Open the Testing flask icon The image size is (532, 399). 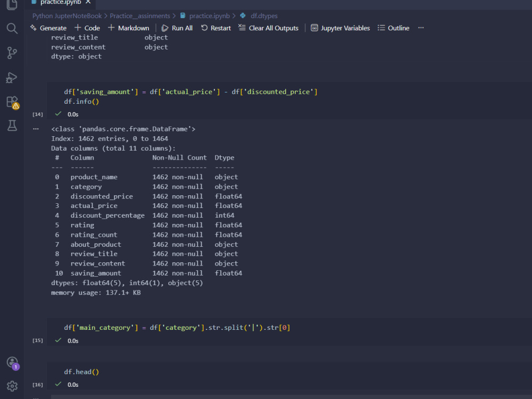(x=12, y=126)
